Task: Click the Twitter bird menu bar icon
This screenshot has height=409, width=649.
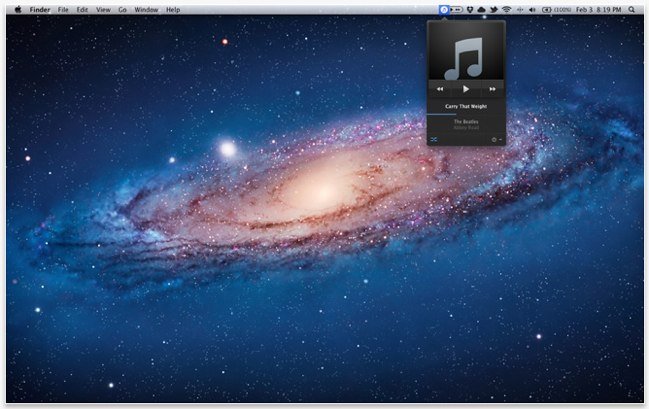Action: coord(494,9)
